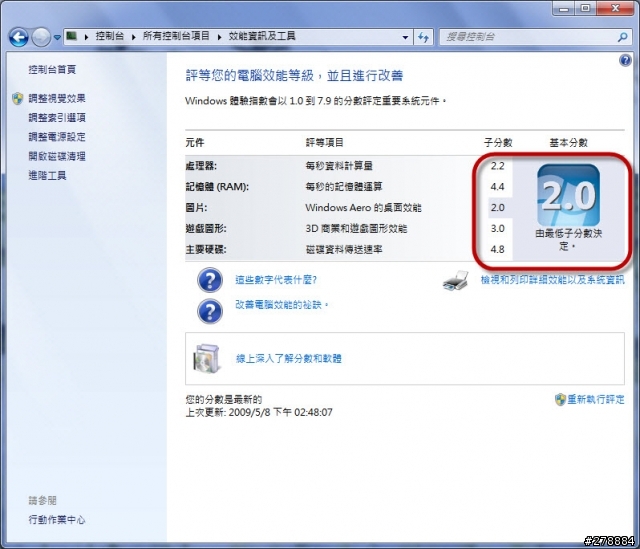Close the control panel window
This screenshot has height=549, width=640.
click(616, 8)
